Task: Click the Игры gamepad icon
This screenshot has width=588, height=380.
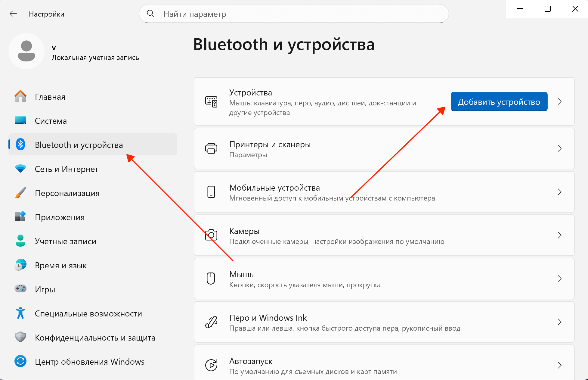Action: click(x=20, y=289)
